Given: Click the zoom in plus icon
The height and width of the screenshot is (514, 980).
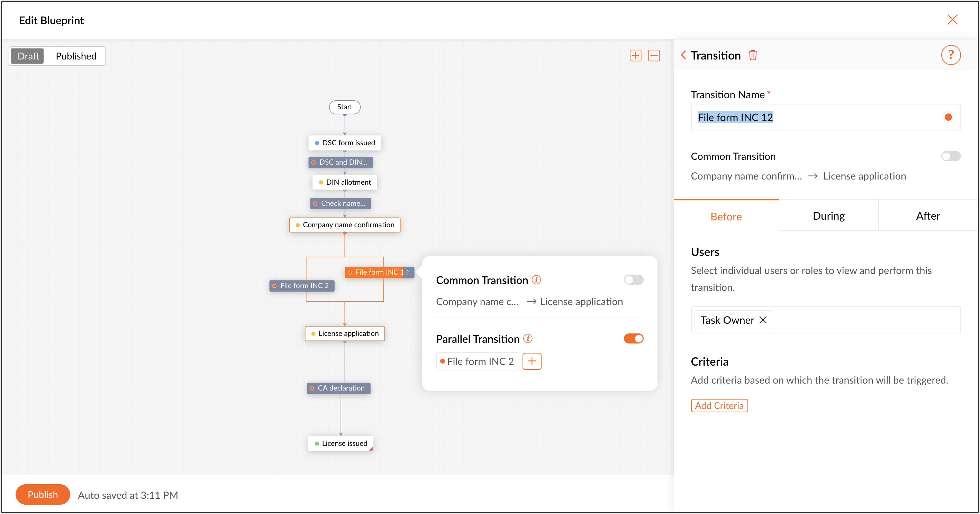Looking at the screenshot, I should [x=635, y=55].
